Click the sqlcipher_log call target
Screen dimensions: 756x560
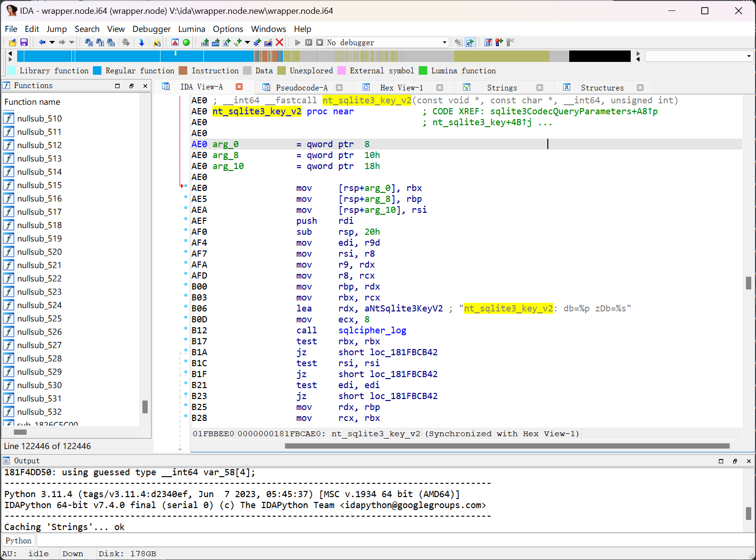tap(372, 330)
